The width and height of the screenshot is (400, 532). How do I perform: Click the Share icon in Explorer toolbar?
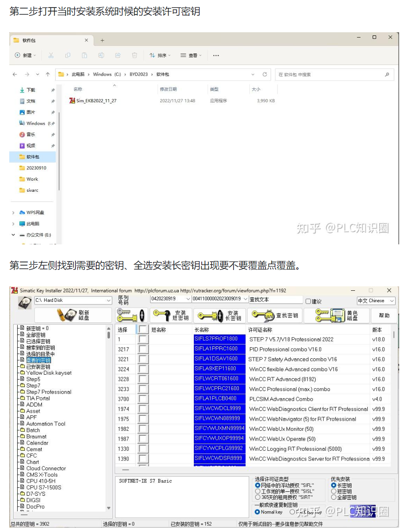pyautogui.click(x=117, y=55)
